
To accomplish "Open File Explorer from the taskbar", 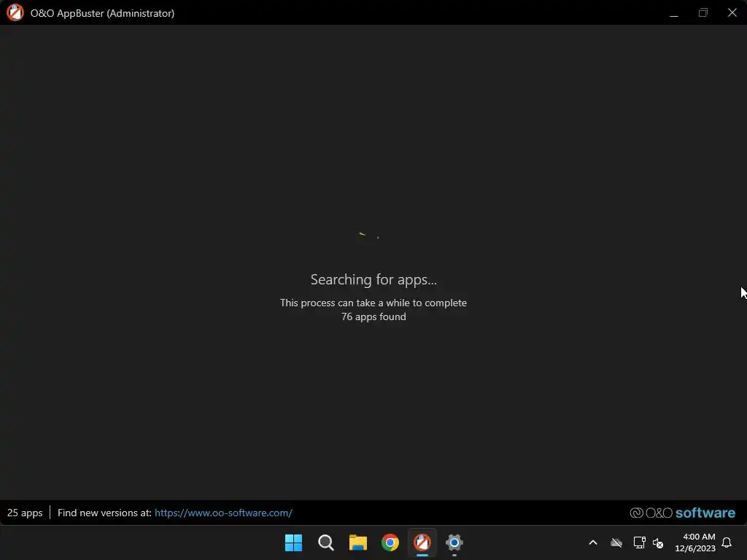I will [x=357, y=542].
